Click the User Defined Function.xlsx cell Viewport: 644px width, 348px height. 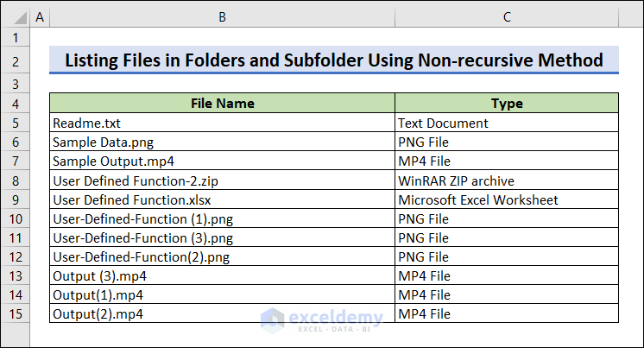tap(222, 199)
